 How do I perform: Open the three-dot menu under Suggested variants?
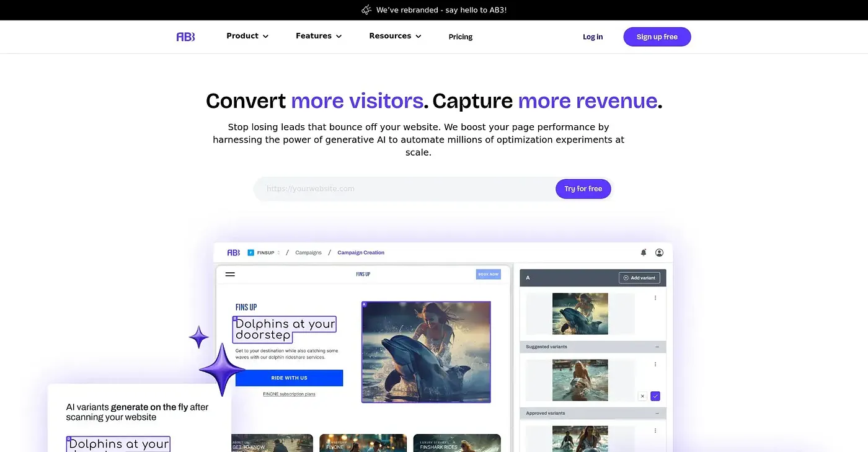(x=655, y=365)
